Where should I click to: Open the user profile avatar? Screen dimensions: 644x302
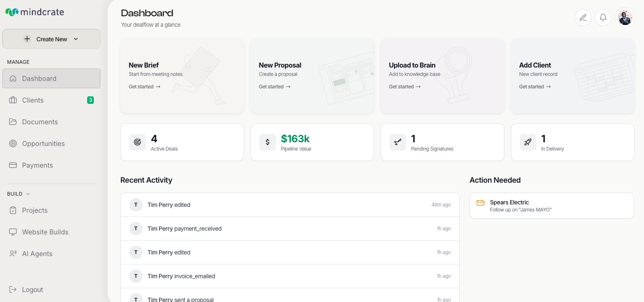coord(625,18)
